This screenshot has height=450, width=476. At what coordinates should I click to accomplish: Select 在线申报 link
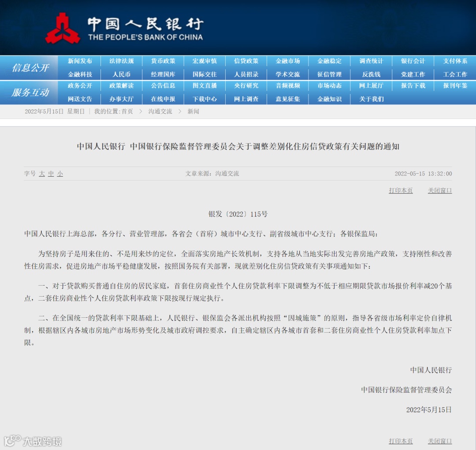pos(163,99)
